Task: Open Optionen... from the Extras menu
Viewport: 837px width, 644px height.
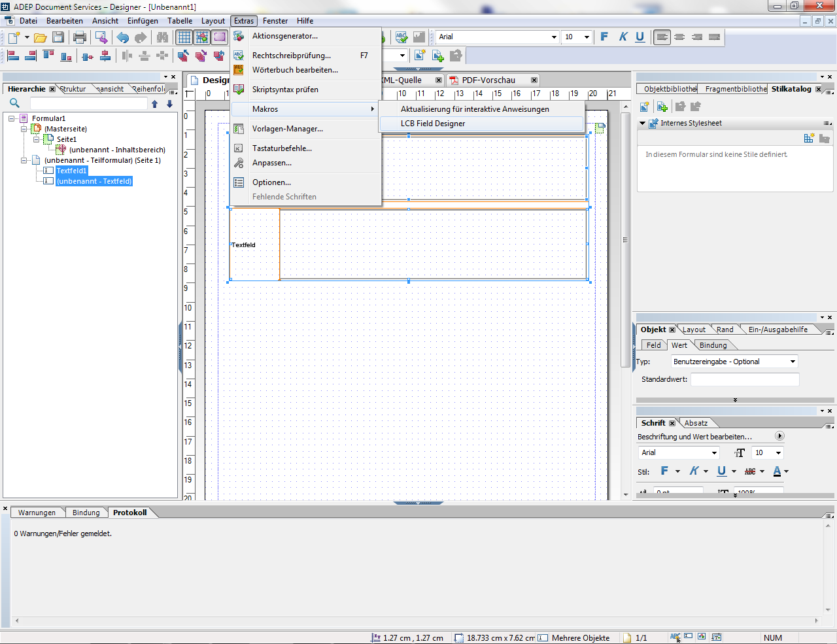Action: click(271, 182)
